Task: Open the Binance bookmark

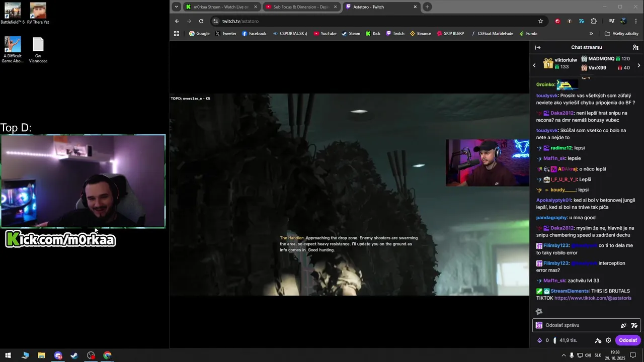Action: [x=421, y=34]
